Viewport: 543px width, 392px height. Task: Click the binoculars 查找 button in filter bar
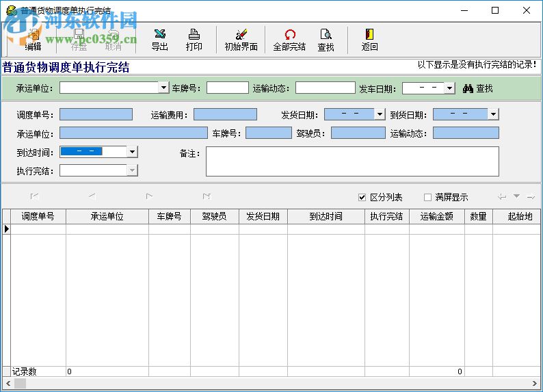tap(477, 88)
